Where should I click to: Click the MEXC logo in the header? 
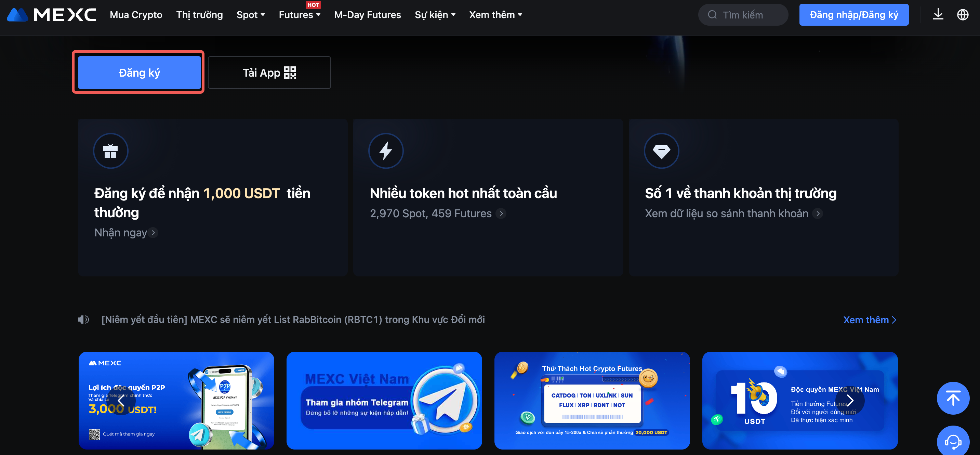(x=51, y=15)
